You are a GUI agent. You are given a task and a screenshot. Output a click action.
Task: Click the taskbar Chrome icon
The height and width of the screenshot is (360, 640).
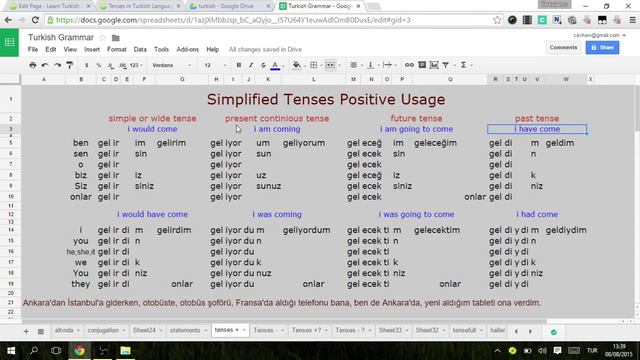[x=80, y=351]
